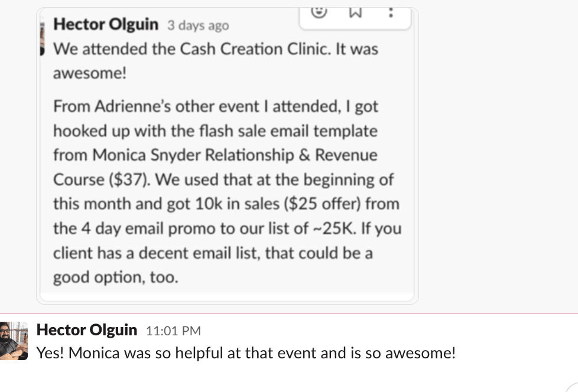Open more actions three-dot menu
The image size is (578, 392).
pos(391,12)
